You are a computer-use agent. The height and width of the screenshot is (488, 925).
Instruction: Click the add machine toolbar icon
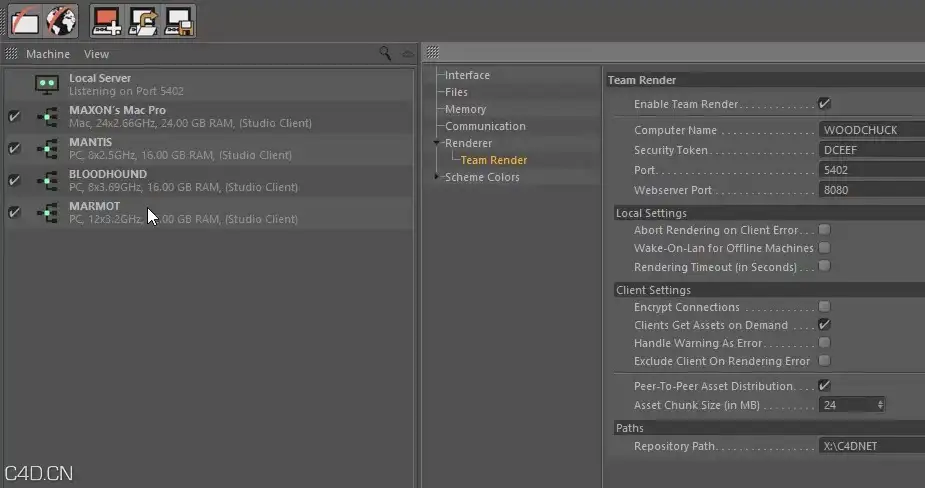(107, 22)
